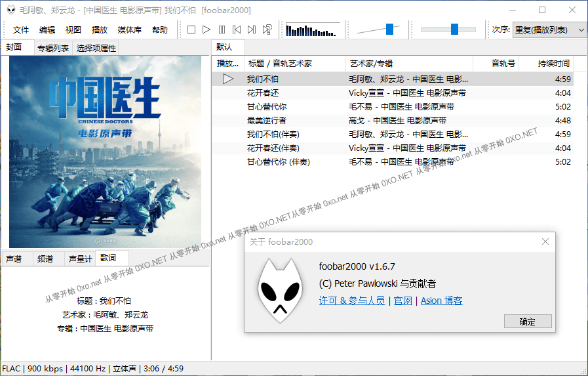
Task: Open the 文件 menu
Action: point(20,30)
